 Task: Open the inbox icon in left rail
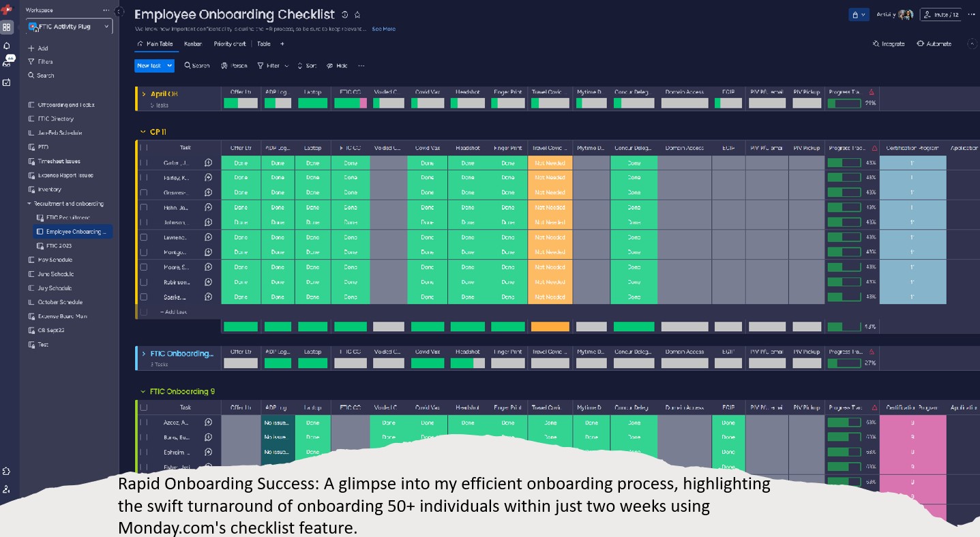pos(7,63)
